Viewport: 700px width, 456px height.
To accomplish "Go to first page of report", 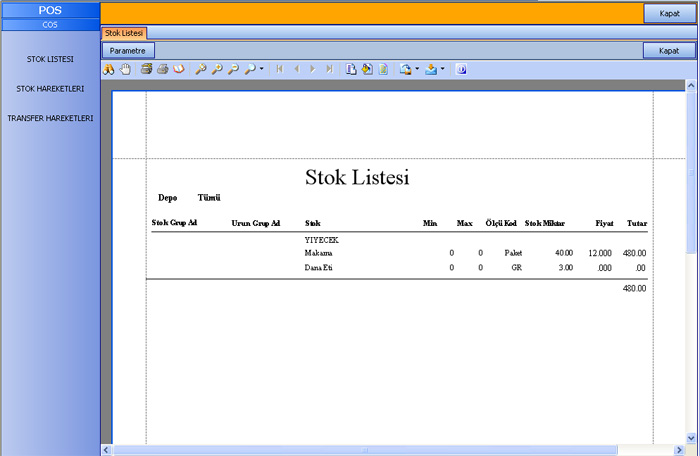I will pos(280,69).
